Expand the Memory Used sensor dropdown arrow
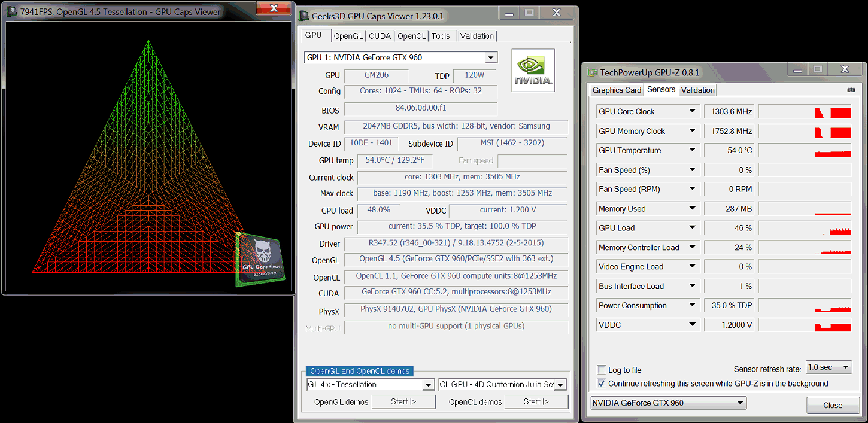This screenshot has width=868, height=423. click(692, 209)
